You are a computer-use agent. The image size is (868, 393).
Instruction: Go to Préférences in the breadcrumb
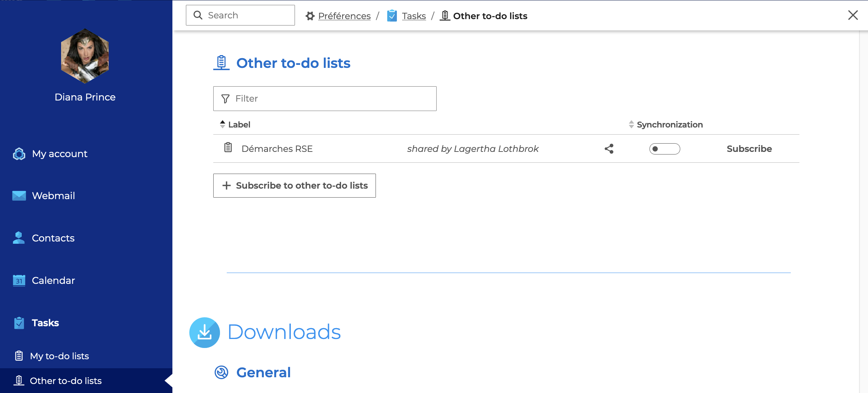344,16
